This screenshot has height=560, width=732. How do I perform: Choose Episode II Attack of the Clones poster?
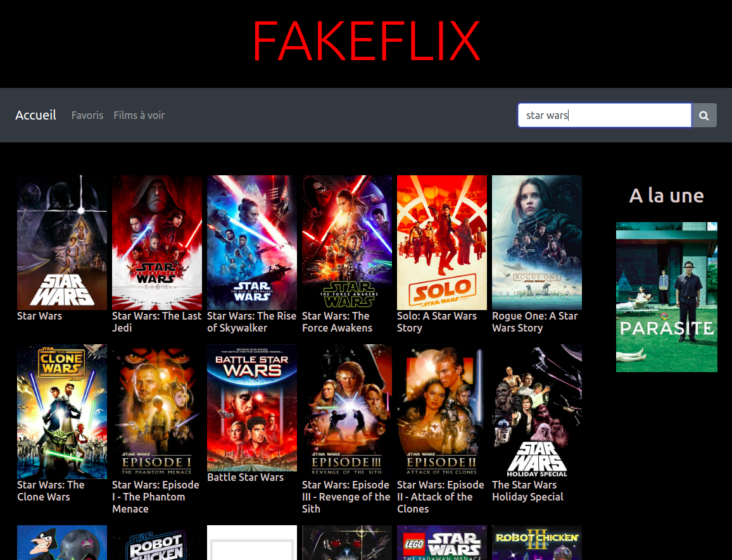pyautogui.click(x=442, y=411)
